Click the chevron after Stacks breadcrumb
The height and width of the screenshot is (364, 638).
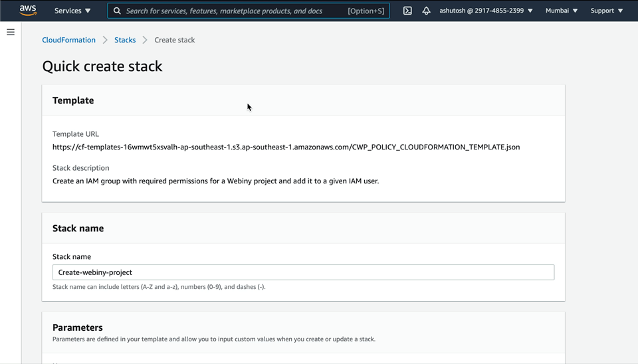(x=145, y=40)
